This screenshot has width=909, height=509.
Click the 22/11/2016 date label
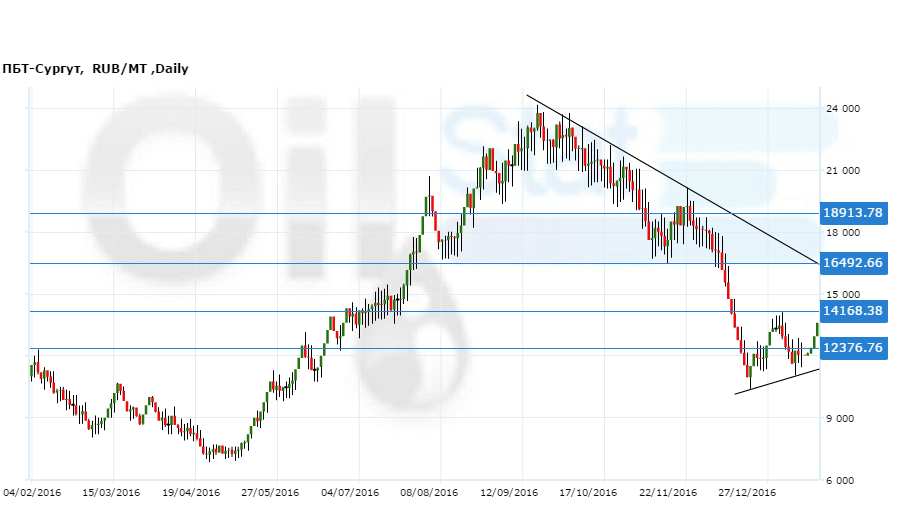pyautogui.click(x=668, y=492)
